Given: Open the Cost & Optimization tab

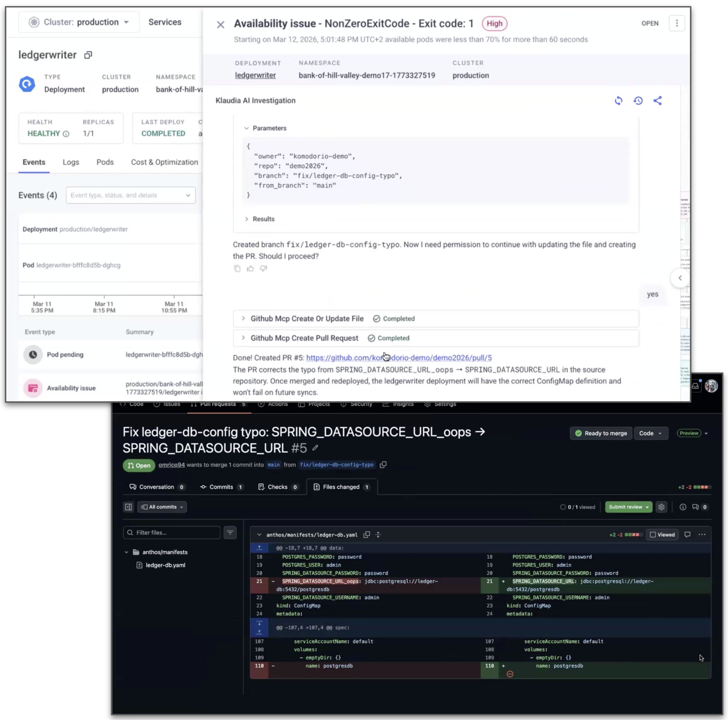Looking at the screenshot, I should pos(164,162).
